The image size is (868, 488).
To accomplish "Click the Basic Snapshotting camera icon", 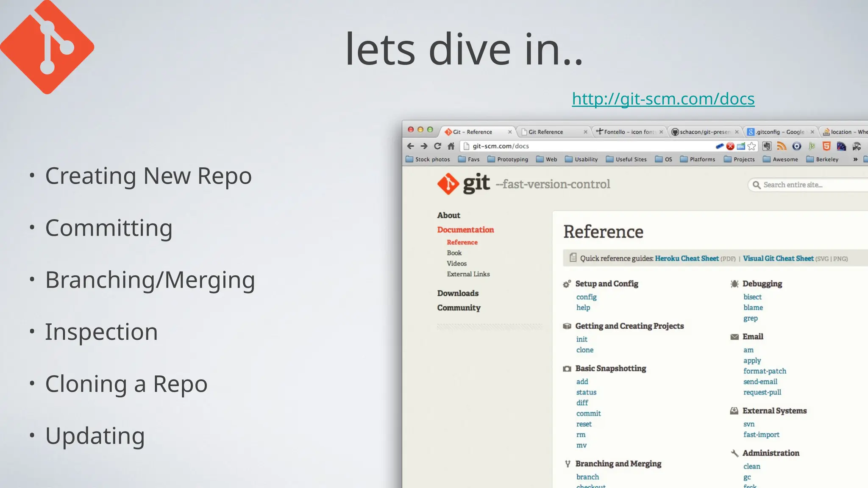I will click(567, 369).
